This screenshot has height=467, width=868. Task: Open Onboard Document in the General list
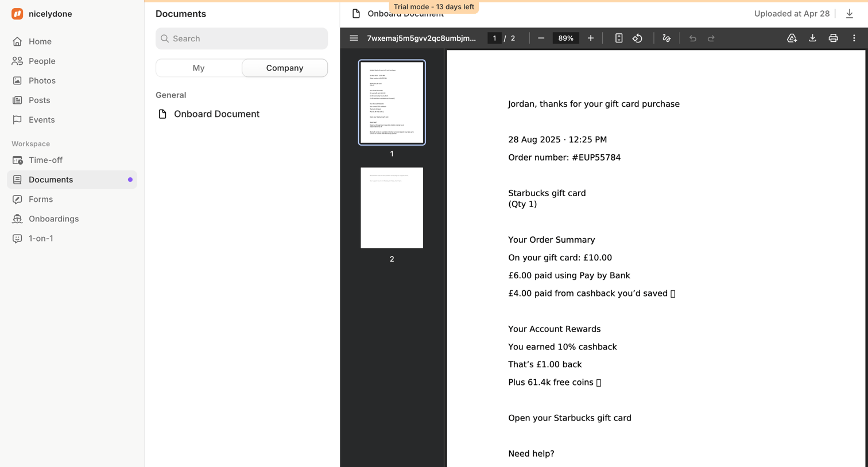point(242,114)
